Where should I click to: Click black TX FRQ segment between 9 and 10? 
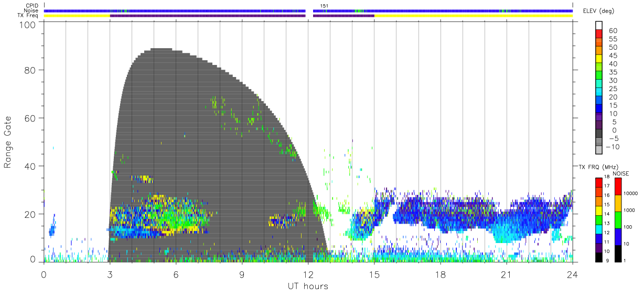(x=598, y=256)
